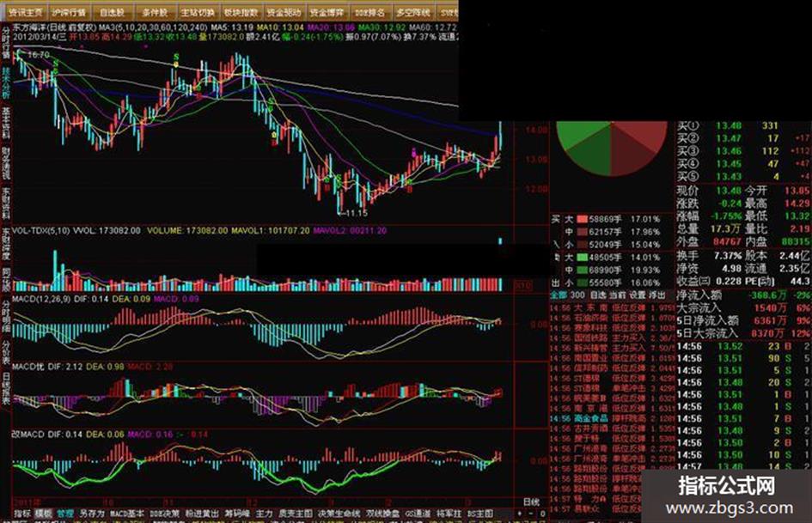Apply the GS通道 template

pyautogui.click(x=418, y=514)
